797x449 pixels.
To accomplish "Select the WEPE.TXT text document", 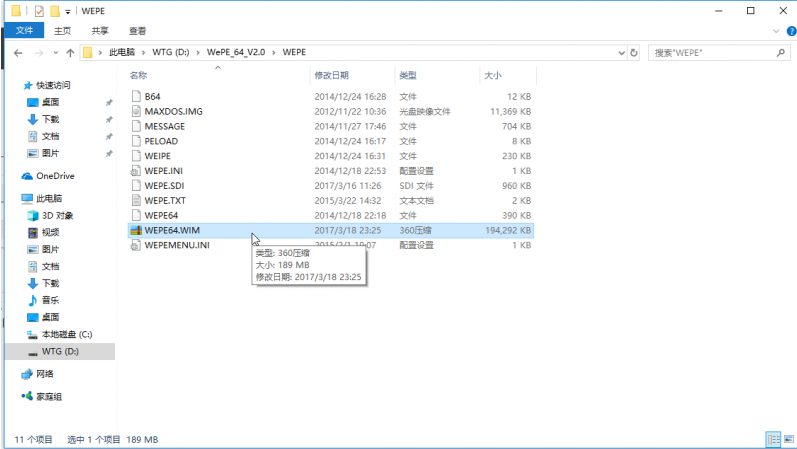I will [164, 200].
